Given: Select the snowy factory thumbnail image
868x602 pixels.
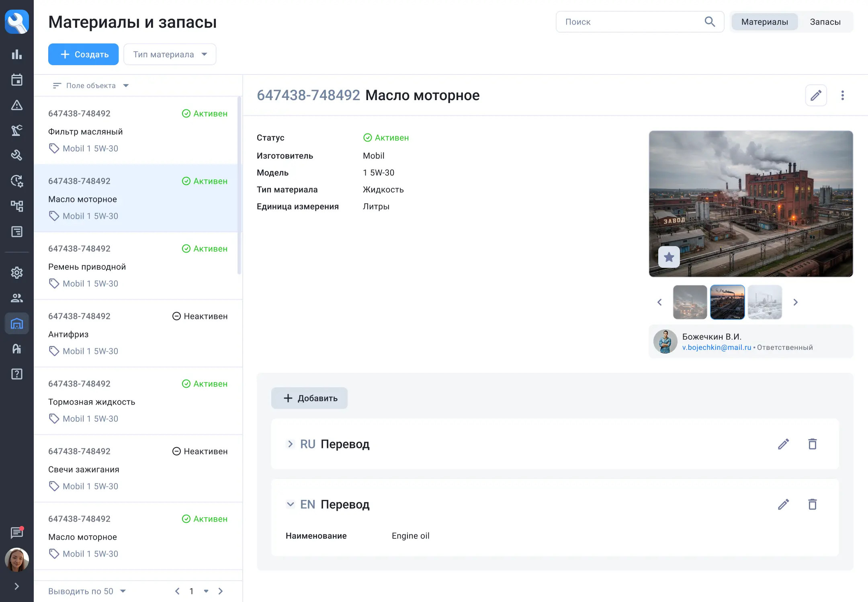Looking at the screenshot, I should click(765, 302).
